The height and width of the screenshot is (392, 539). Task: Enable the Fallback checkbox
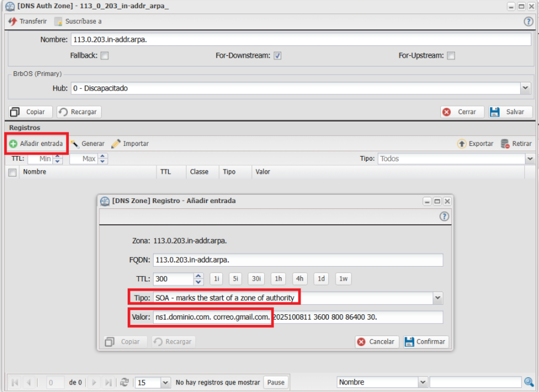[x=105, y=56]
